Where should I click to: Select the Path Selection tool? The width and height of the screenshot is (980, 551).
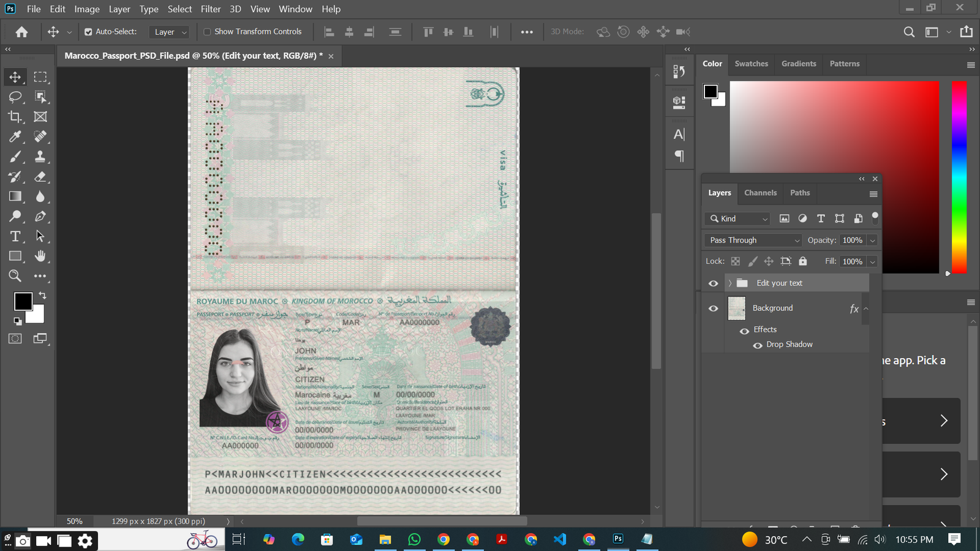point(40,236)
